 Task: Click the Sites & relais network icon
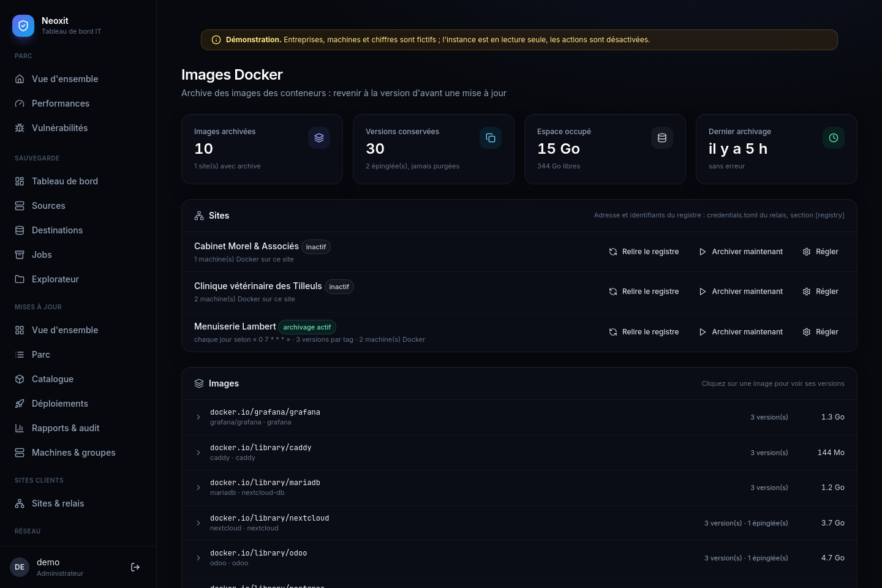click(x=20, y=503)
